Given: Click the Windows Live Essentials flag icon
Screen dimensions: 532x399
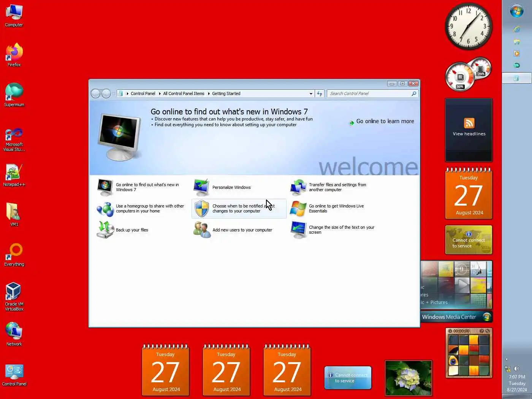Looking at the screenshot, I should (x=298, y=209).
